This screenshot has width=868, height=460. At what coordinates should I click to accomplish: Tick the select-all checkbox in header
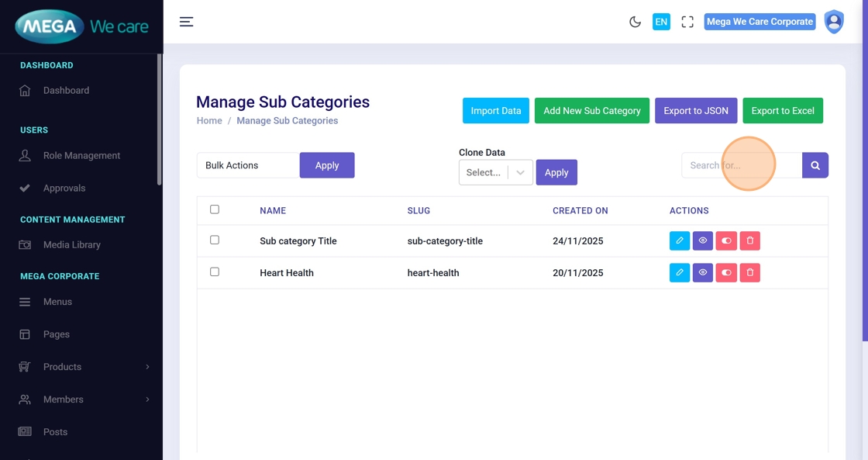click(x=215, y=209)
